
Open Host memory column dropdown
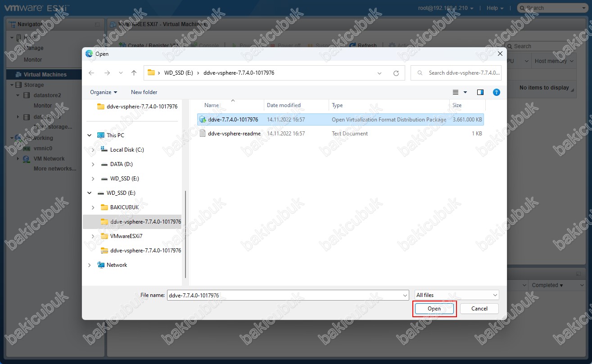(x=572, y=61)
